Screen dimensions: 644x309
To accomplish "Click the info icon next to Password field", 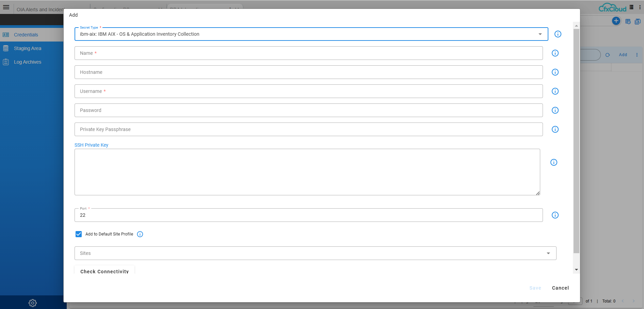I will 555,110.
